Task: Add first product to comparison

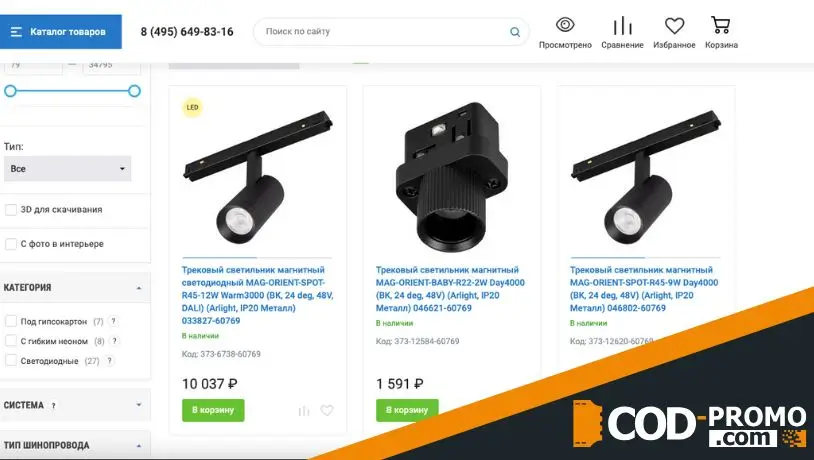Action: pyautogui.click(x=304, y=411)
